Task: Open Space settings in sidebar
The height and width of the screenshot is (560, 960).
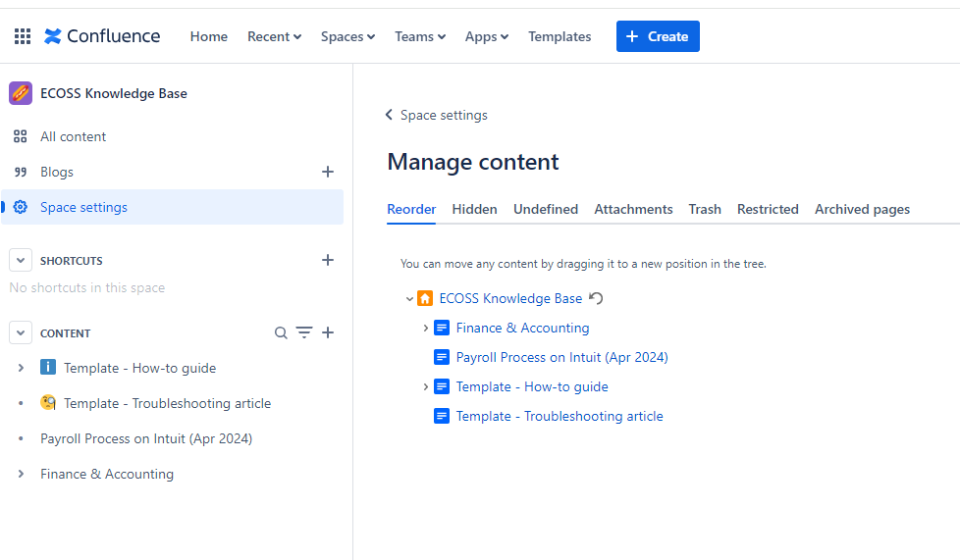Action: 83,207
